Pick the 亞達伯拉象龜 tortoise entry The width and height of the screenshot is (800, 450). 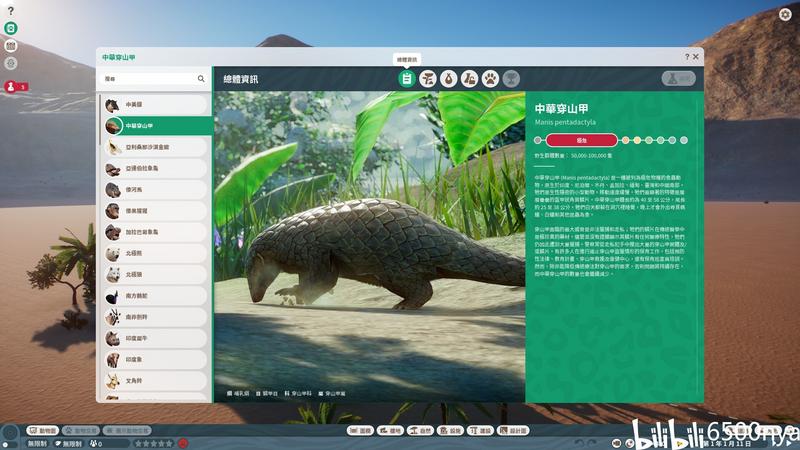click(156, 168)
